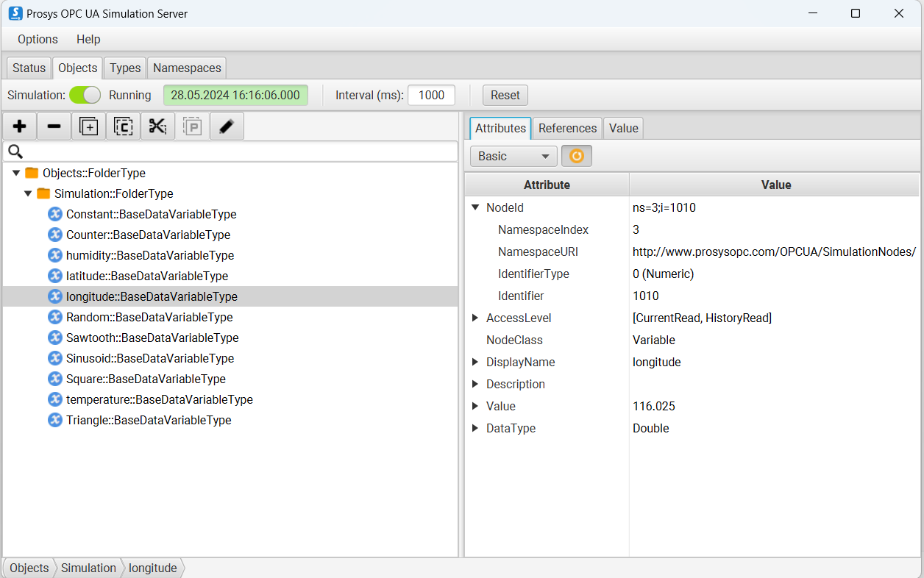
Task: Switch to the Types tab
Action: pos(125,68)
